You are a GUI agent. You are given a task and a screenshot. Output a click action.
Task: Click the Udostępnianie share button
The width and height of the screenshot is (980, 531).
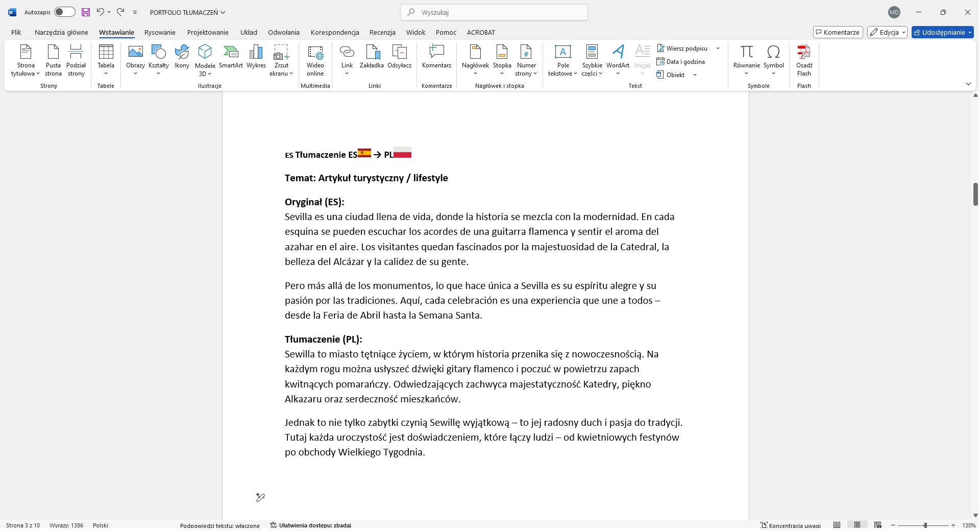click(x=942, y=32)
